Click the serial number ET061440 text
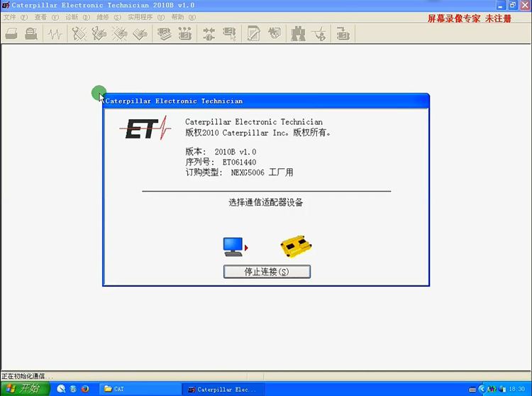Viewport: 532px width, 396px height. pos(239,163)
